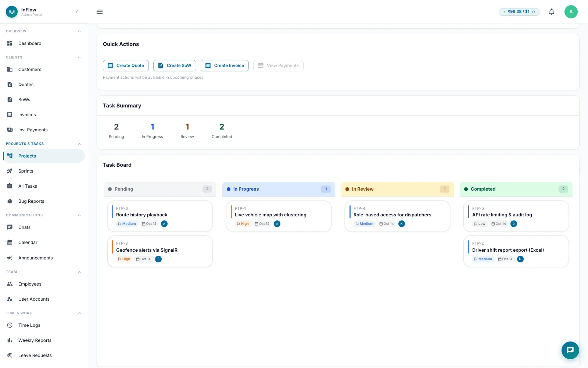Open Role-based access for dispatchers task
Viewport: 588px width, 368px height.
(x=397, y=216)
